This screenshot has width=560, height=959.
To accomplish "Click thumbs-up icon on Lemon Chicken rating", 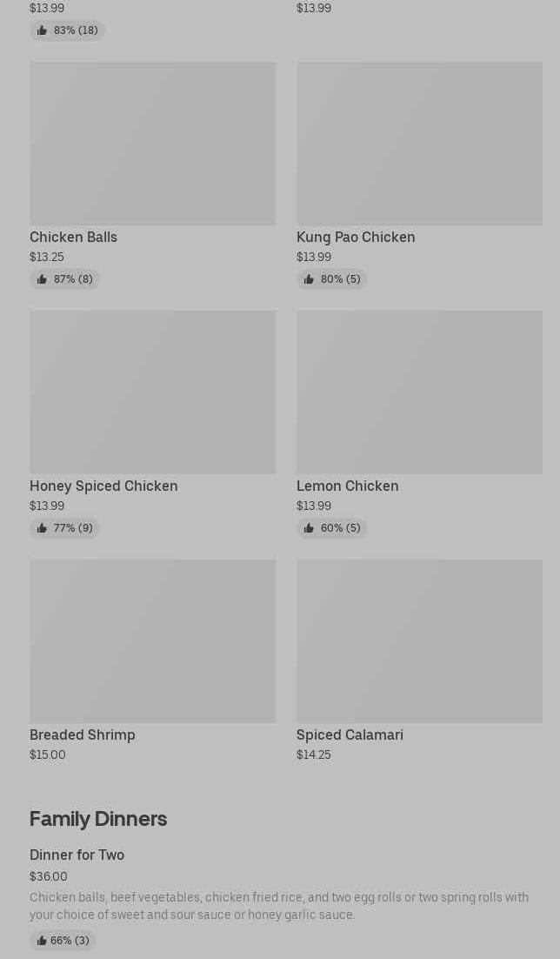I will [x=309, y=528].
